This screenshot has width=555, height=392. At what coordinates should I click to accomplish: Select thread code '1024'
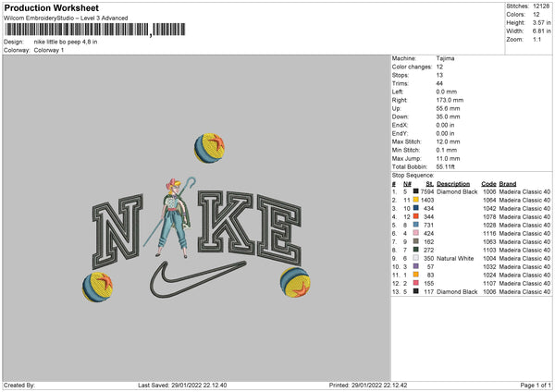(489, 275)
